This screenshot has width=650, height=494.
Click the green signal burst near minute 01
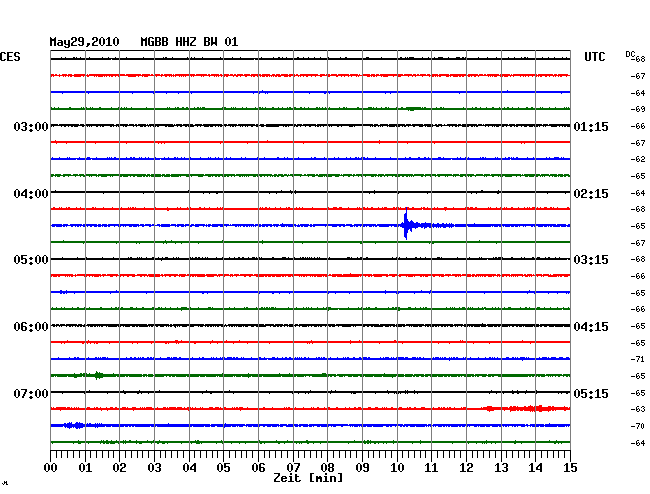point(98,375)
